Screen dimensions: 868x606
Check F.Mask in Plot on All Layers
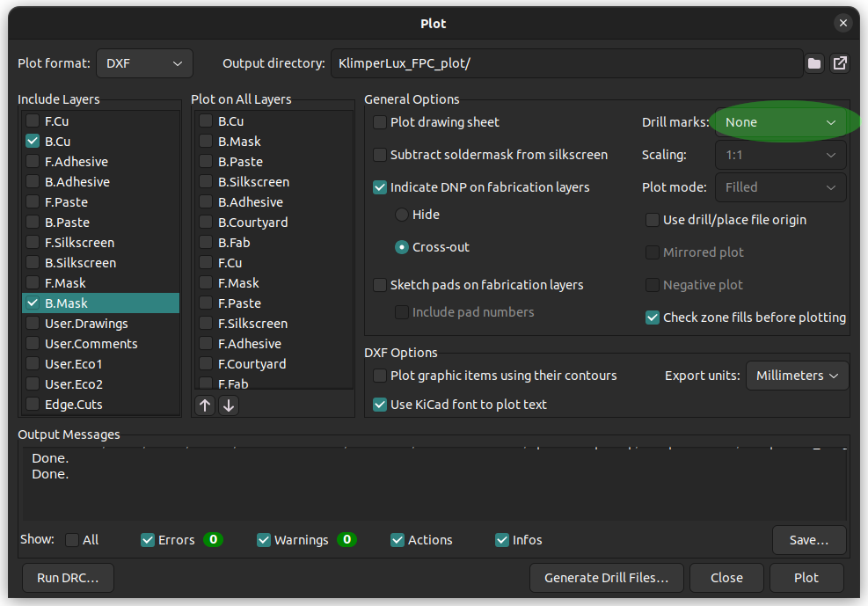click(206, 283)
